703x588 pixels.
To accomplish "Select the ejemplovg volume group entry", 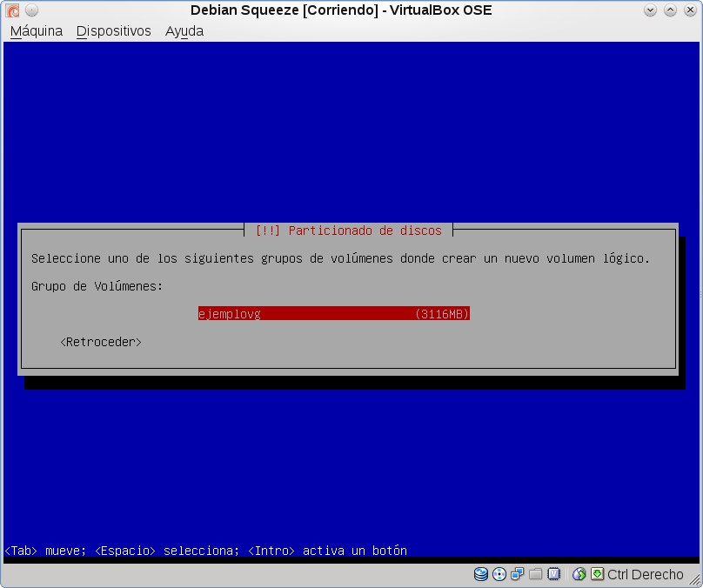I will point(333,314).
